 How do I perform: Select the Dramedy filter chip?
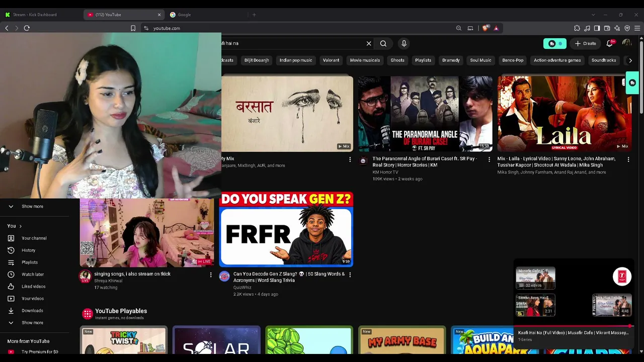451,60
